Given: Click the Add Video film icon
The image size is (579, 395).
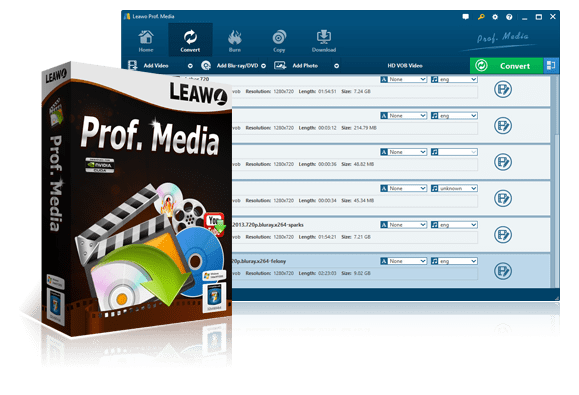Looking at the screenshot, I should (133, 65).
